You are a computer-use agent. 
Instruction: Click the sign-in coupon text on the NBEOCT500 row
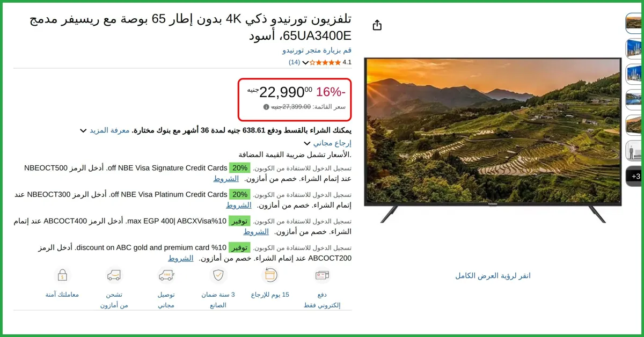point(302,169)
